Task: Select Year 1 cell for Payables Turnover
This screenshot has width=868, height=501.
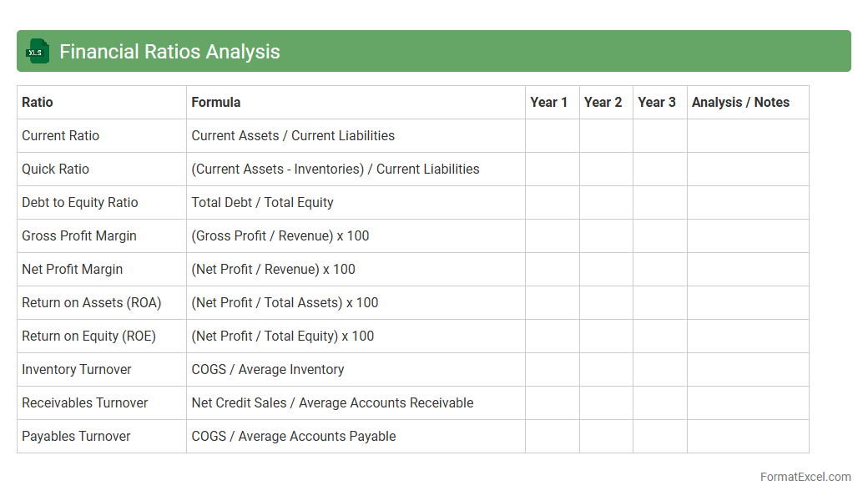Action: pyautogui.click(x=552, y=436)
